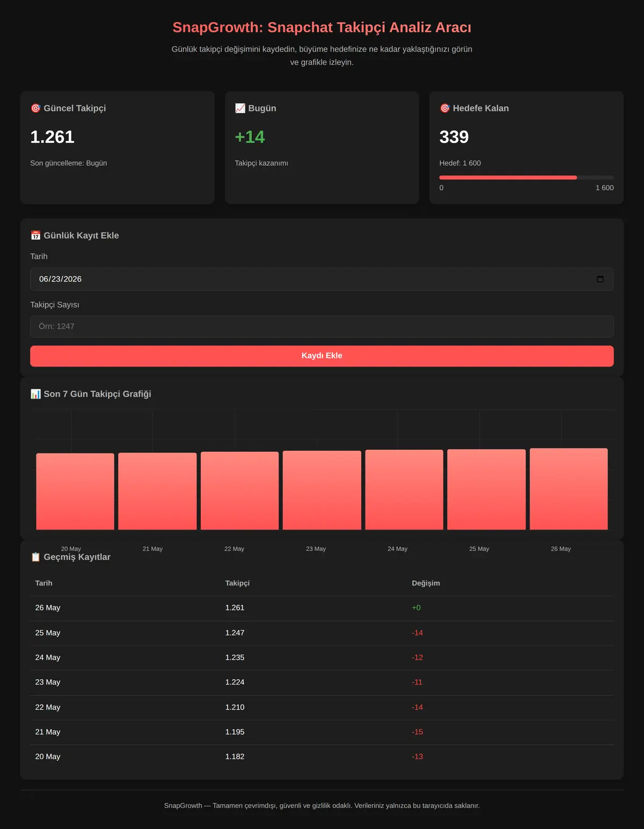Image resolution: width=644 pixels, height=829 pixels.
Task: Select the 23 May bar in chart
Action: (x=322, y=490)
